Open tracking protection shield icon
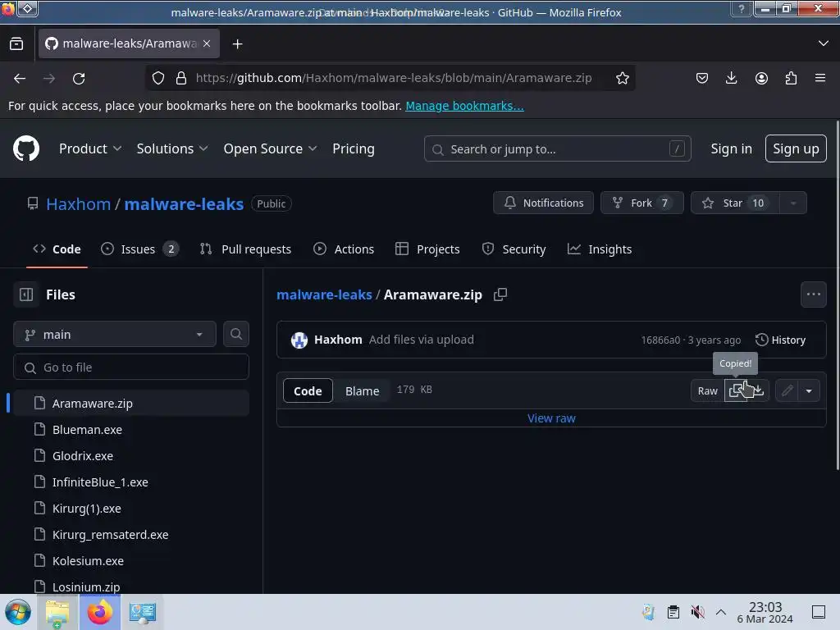 tap(158, 78)
